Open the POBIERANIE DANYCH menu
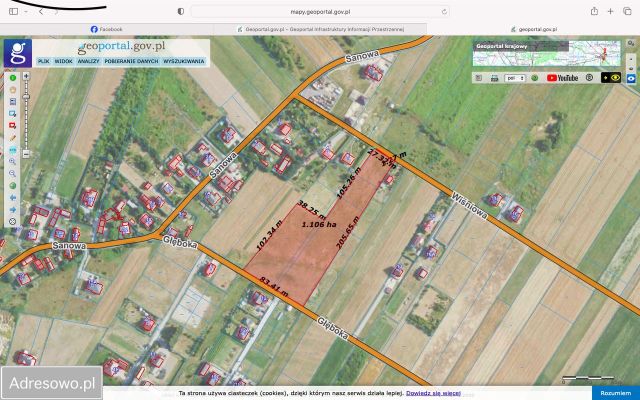640x400 pixels. [131, 61]
